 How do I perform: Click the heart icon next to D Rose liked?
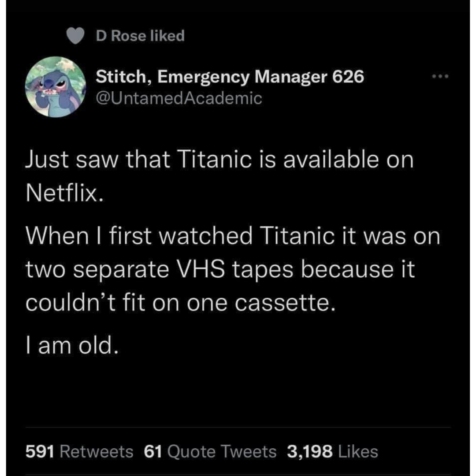click(x=75, y=36)
